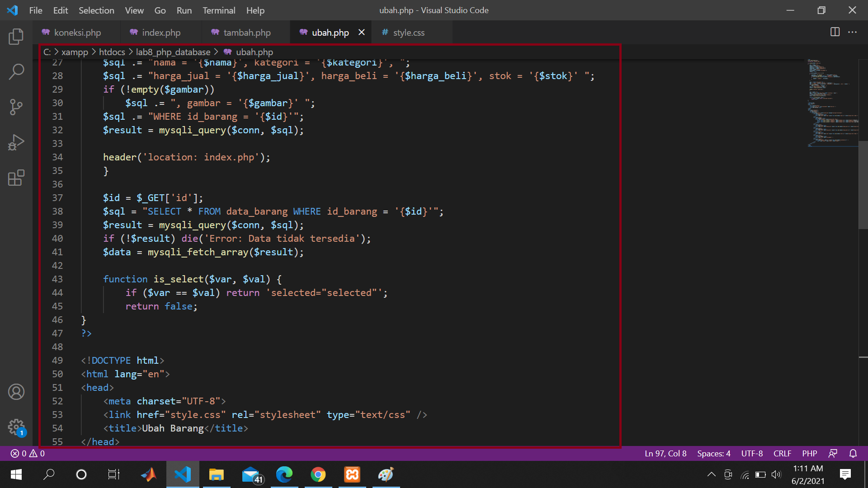This screenshot has height=488, width=868.
Task: Click Ln 97, Col 8 cursor position
Action: (x=665, y=453)
